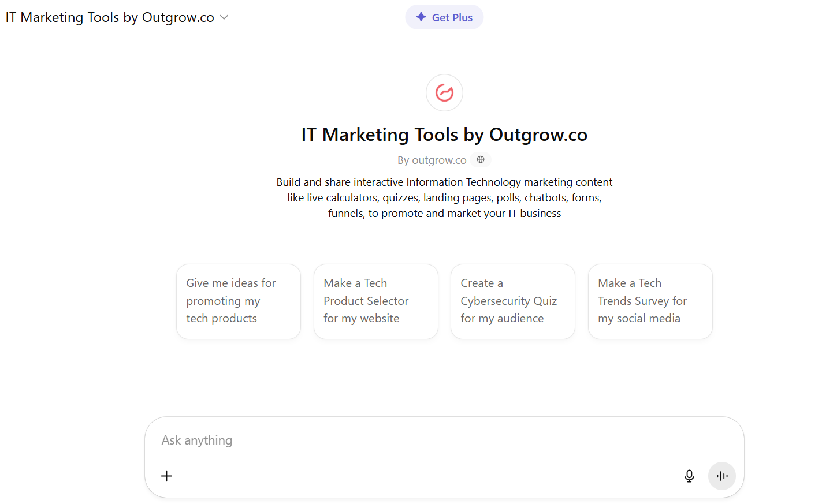
Task: Click the sparkle icon in Get Plus
Action: pyautogui.click(x=421, y=17)
